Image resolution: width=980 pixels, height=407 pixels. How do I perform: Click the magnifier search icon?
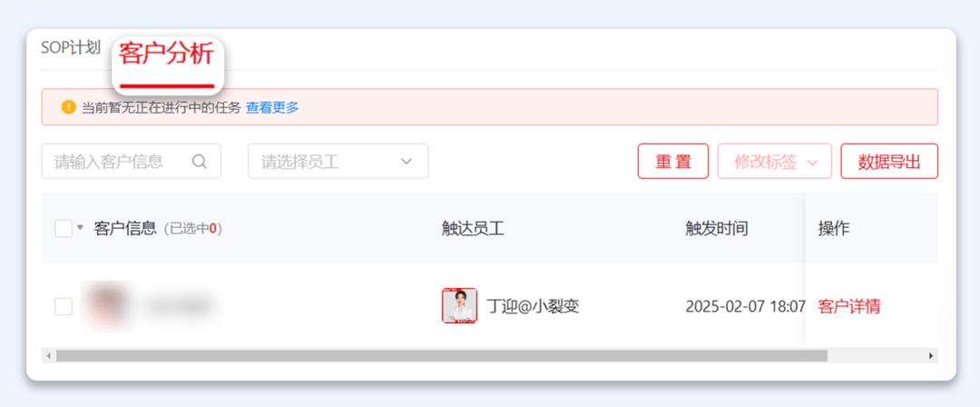200,162
